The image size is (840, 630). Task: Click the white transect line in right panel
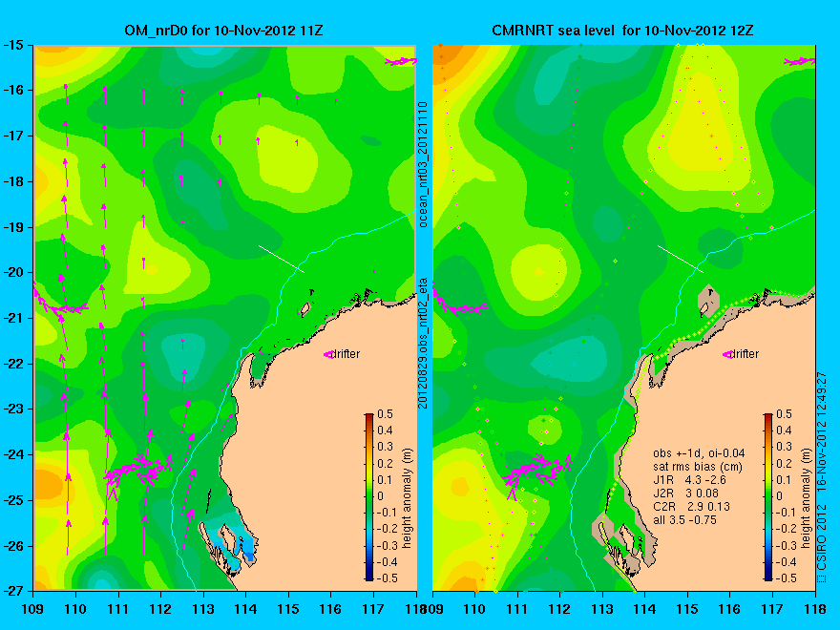tap(681, 259)
